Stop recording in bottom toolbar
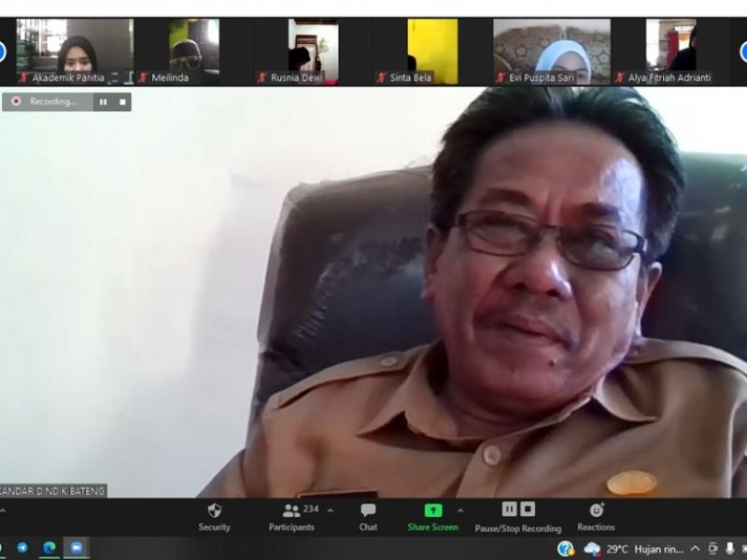747x560 pixels. pos(528,510)
